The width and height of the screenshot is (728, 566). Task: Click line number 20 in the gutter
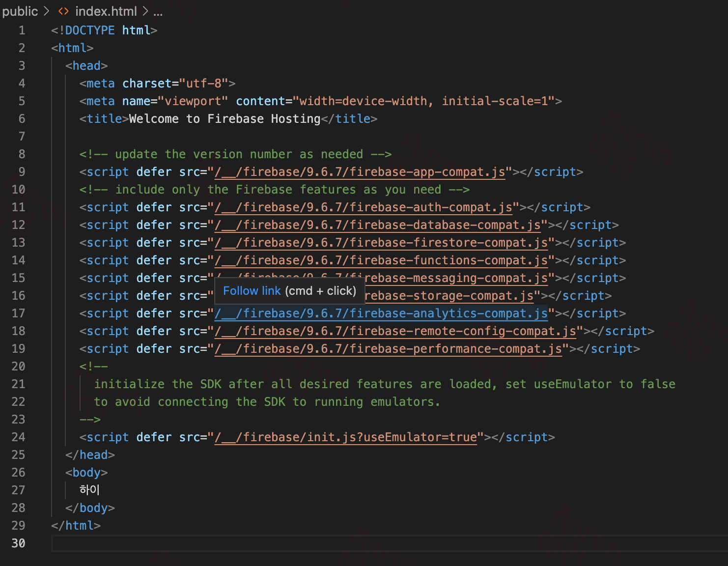pyautogui.click(x=19, y=367)
